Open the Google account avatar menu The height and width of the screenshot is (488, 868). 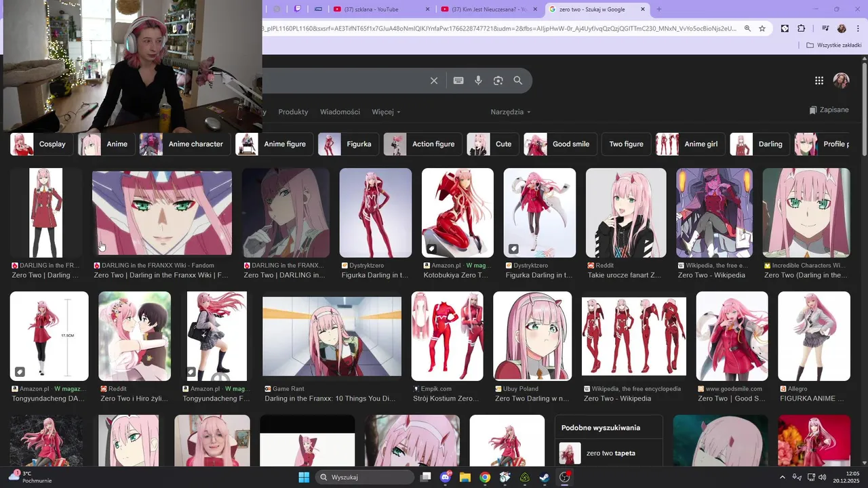[842, 81]
